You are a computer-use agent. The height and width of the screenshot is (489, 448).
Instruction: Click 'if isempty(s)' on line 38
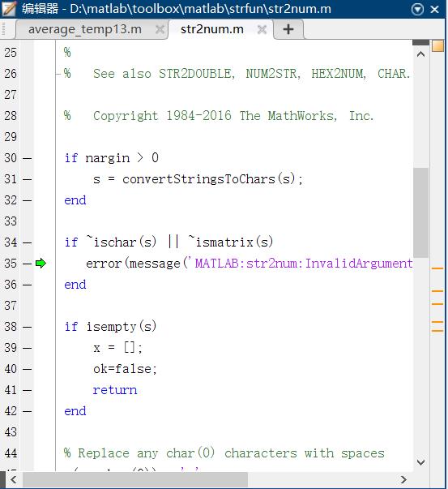point(110,327)
